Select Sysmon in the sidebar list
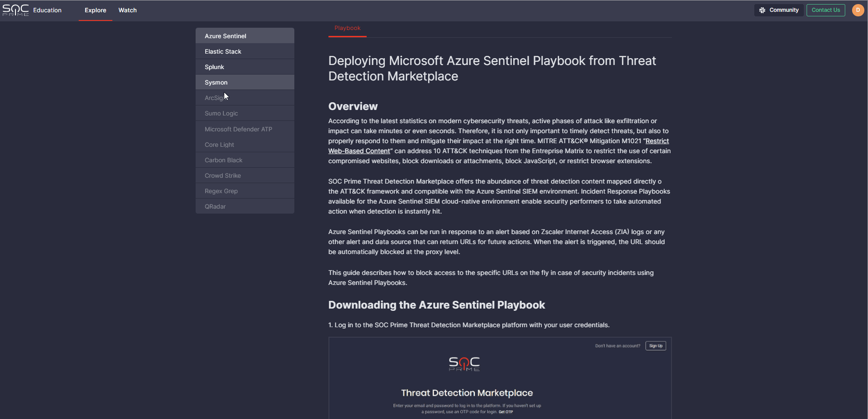This screenshot has width=868, height=419. tap(245, 82)
